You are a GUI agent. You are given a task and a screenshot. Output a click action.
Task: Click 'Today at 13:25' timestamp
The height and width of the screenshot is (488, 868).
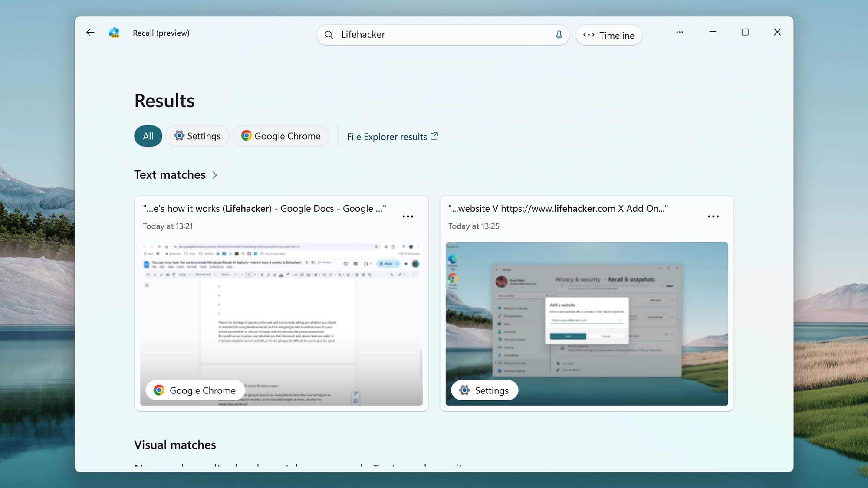[x=474, y=226]
